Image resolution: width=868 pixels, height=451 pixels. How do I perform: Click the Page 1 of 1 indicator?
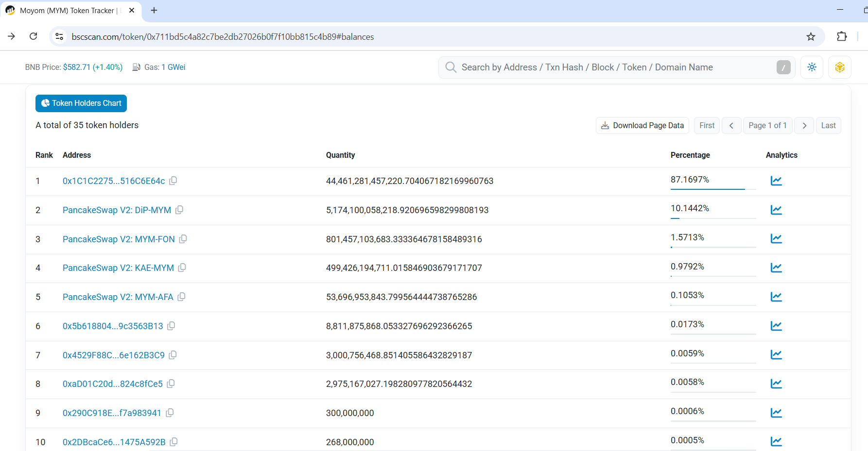pyautogui.click(x=768, y=125)
